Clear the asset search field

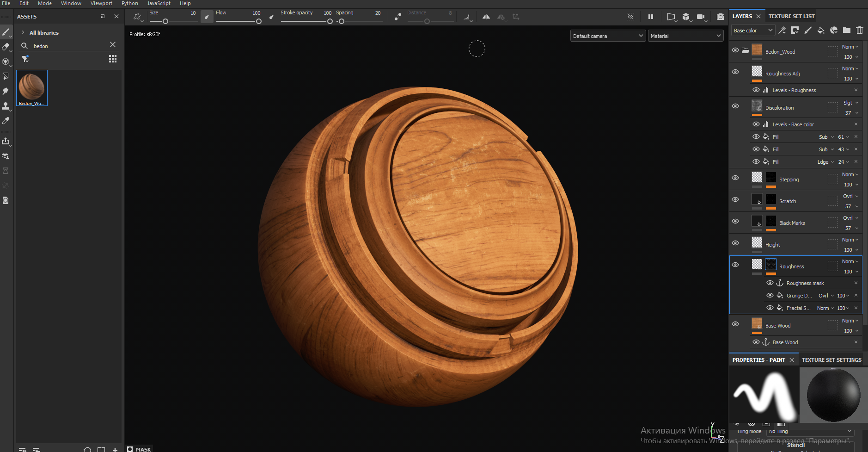point(113,45)
